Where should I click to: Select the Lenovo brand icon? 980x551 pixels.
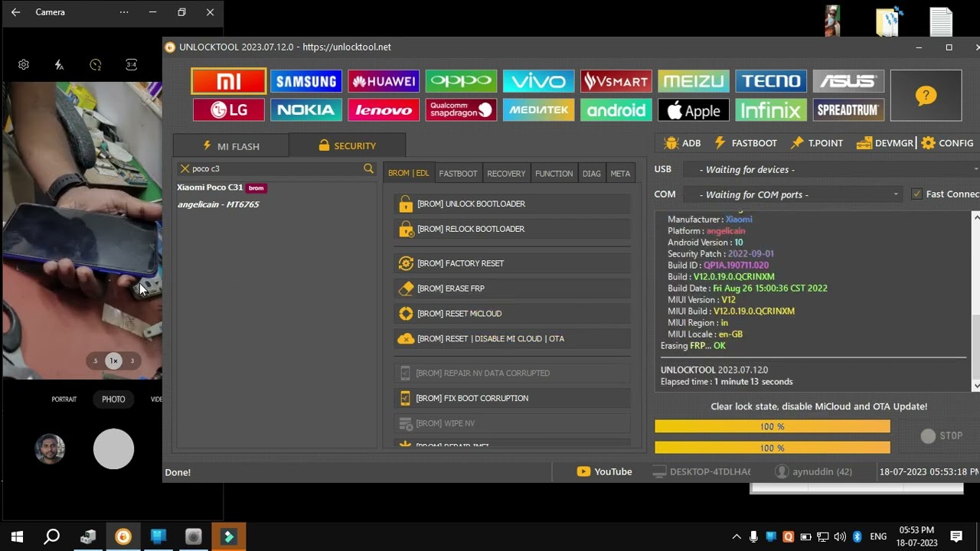tap(384, 109)
